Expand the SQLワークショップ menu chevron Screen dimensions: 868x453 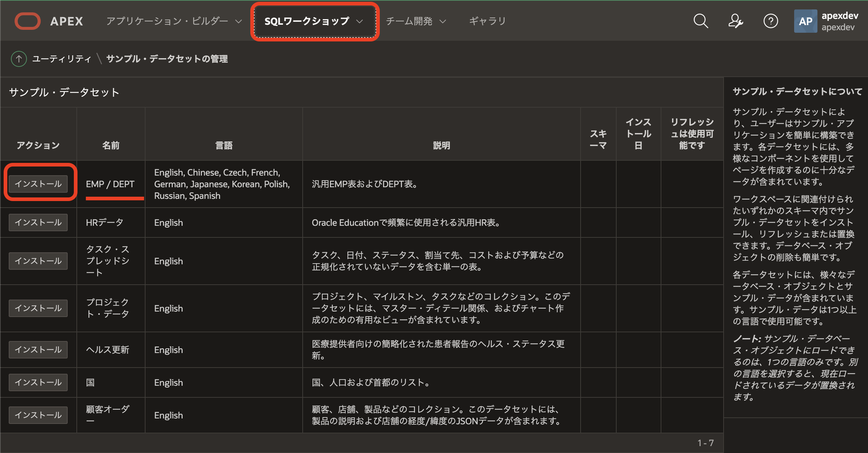pyautogui.click(x=360, y=21)
